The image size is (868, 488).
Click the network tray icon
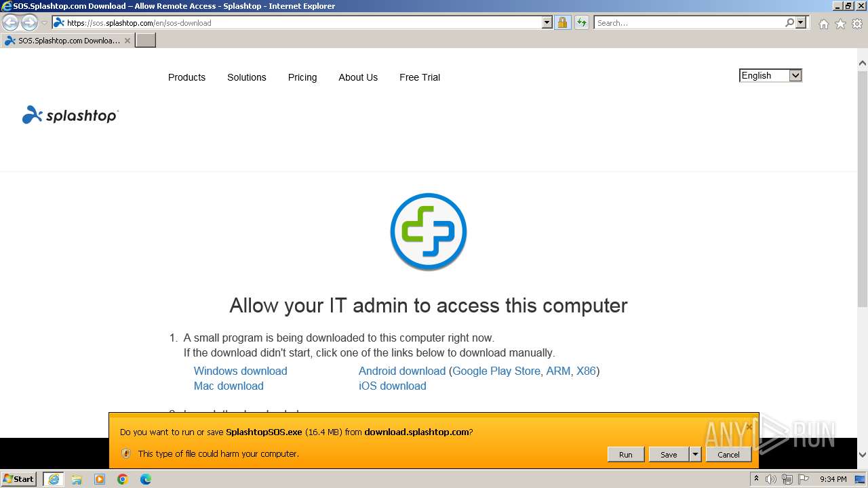[787, 479]
